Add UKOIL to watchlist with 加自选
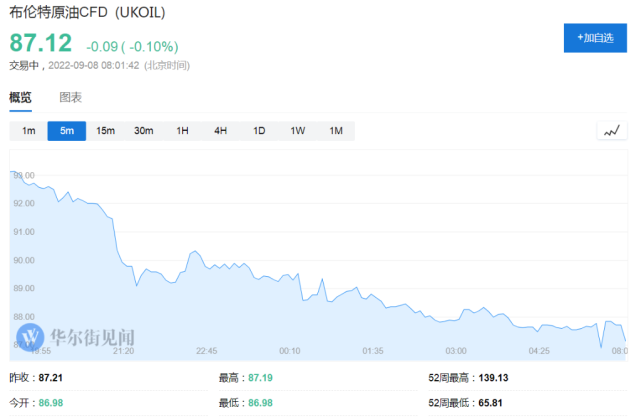The height and width of the screenshot is (417, 641). pos(596,37)
